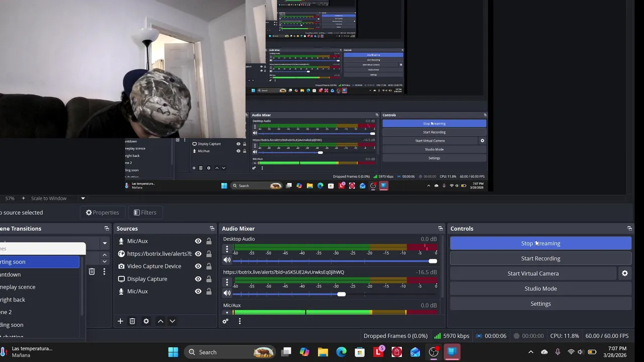Open source Filters button

[x=145, y=213]
